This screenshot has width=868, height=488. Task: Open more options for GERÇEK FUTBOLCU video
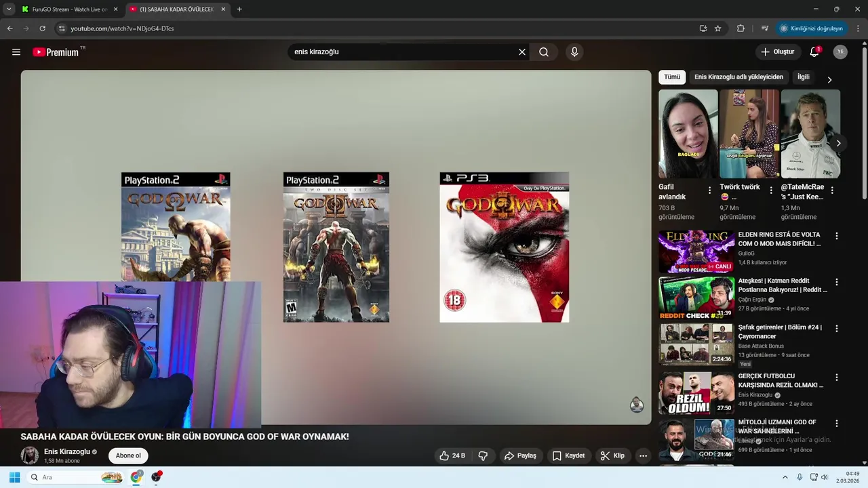(837, 377)
